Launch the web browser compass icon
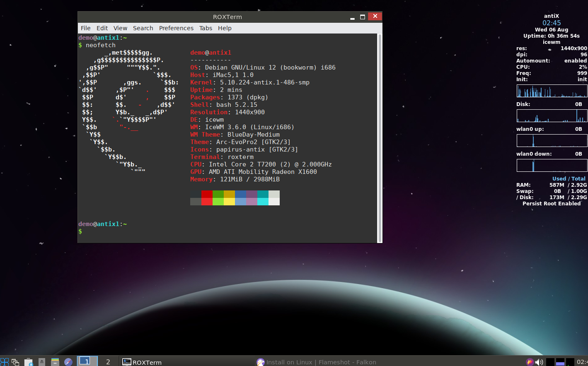Image resolution: width=588 pixels, height=366 pixels. [x=68, y=362]
